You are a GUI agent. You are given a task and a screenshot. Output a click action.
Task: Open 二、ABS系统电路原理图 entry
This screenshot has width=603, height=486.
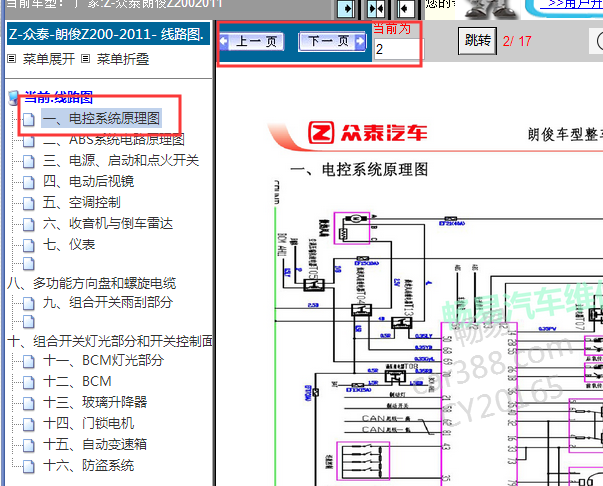pos(113,140)
